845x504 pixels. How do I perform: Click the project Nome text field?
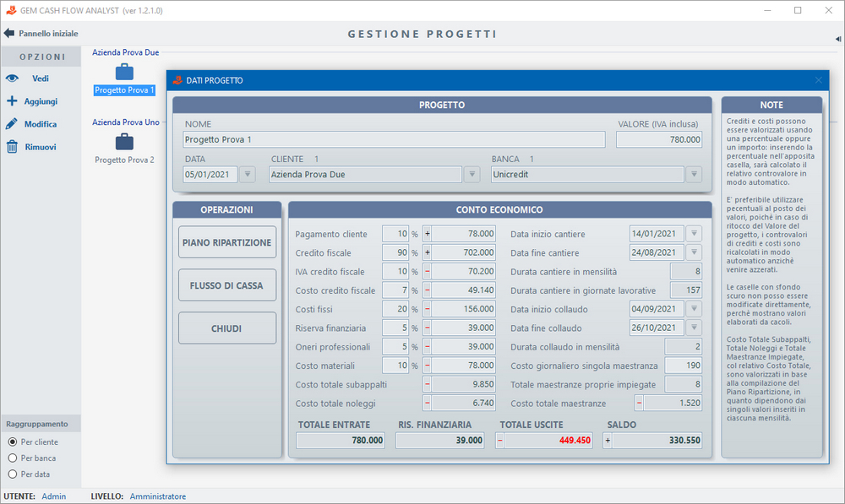[x=394, y=139]
